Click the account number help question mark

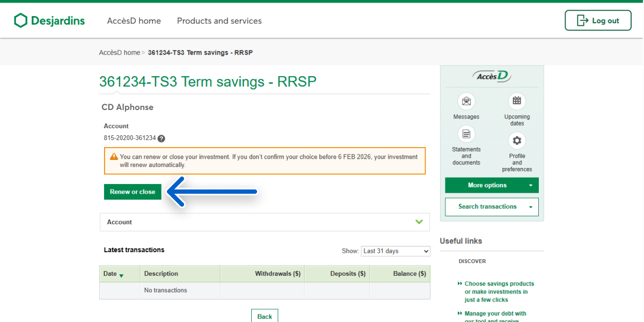pos(161,138)
